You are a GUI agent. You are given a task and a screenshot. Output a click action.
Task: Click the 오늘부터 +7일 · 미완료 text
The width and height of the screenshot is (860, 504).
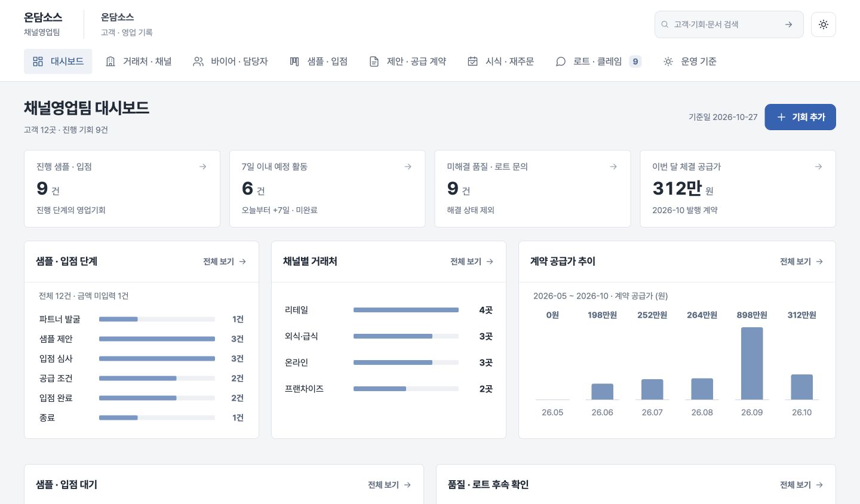click(x=279, y=210)
